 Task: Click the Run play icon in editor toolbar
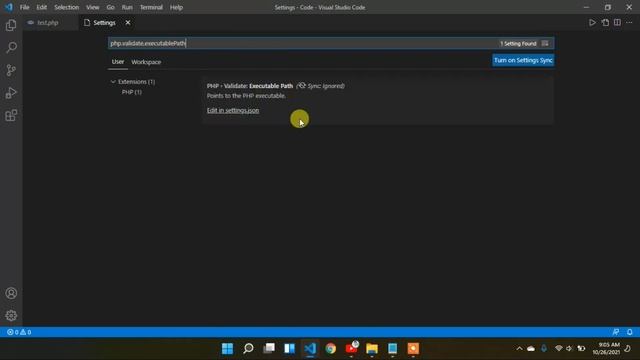tap(592, 23)
